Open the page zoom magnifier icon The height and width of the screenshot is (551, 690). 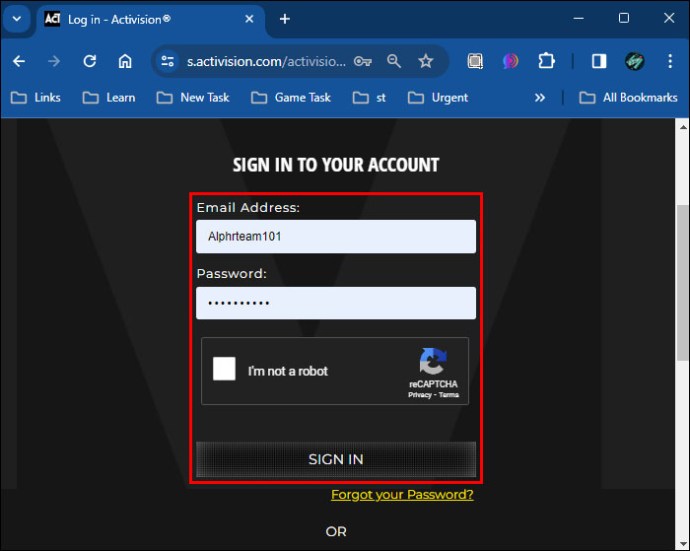point(394,61)
